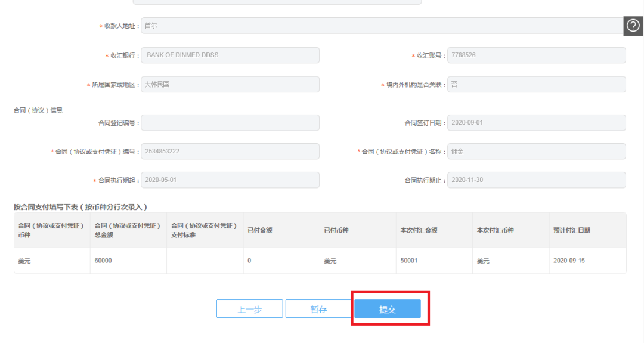The image size is (644, 343).
Task: Select the 美元 cell in first currency column
Action: tap(52, 261)
